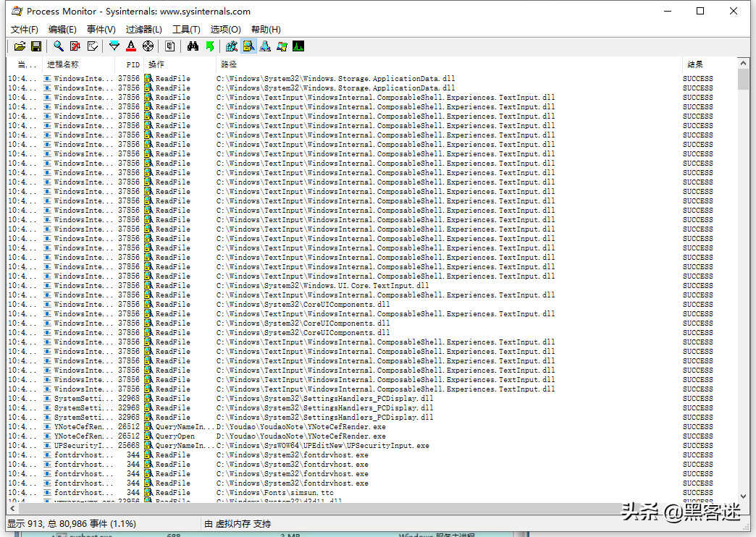Image resolution: width=756 pixels, height=537 pixels.
Task: Click status bar text 显示 913, 总 80,986 事件
Action: 72,523
